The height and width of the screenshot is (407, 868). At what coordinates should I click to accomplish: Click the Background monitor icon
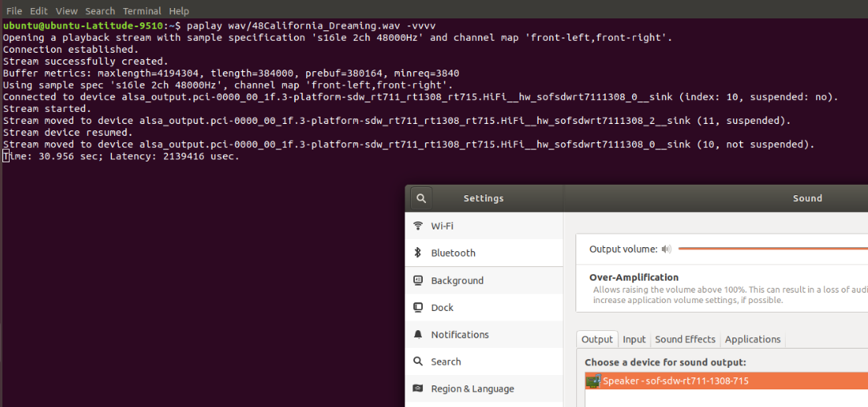[419, 280]
